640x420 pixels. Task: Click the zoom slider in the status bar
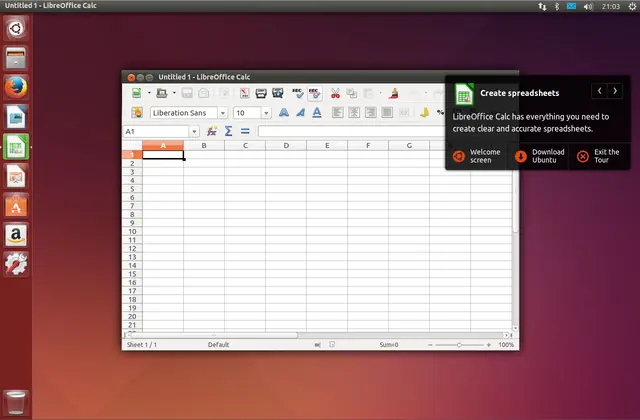[x=460, y=344]
